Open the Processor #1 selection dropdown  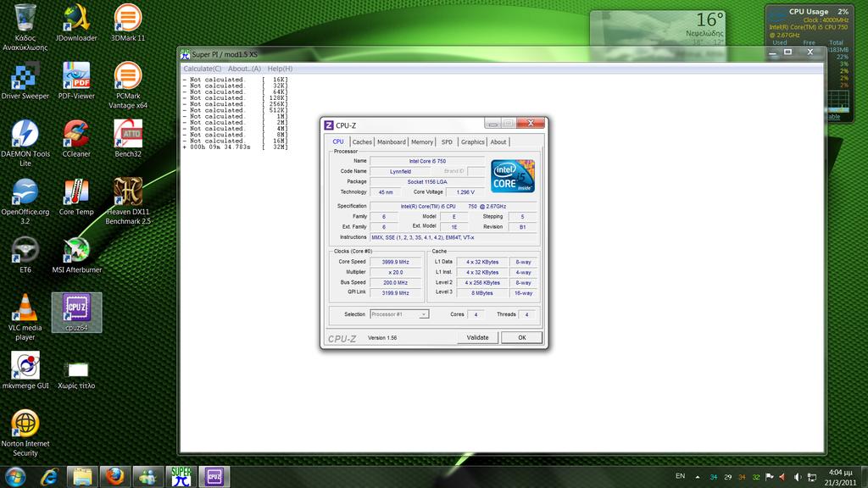399,314
